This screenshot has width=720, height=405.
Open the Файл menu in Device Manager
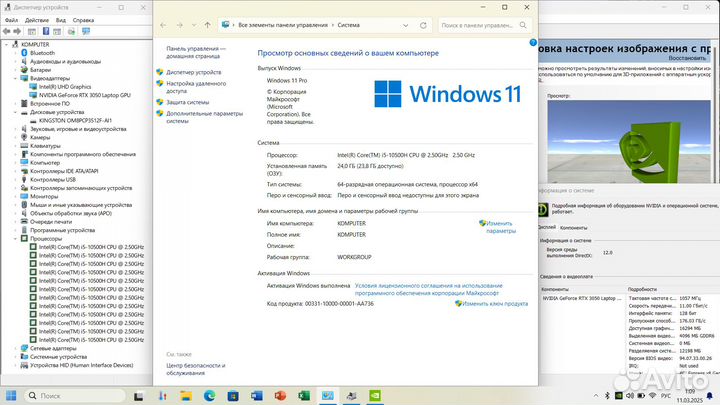[x=11, y=20]
